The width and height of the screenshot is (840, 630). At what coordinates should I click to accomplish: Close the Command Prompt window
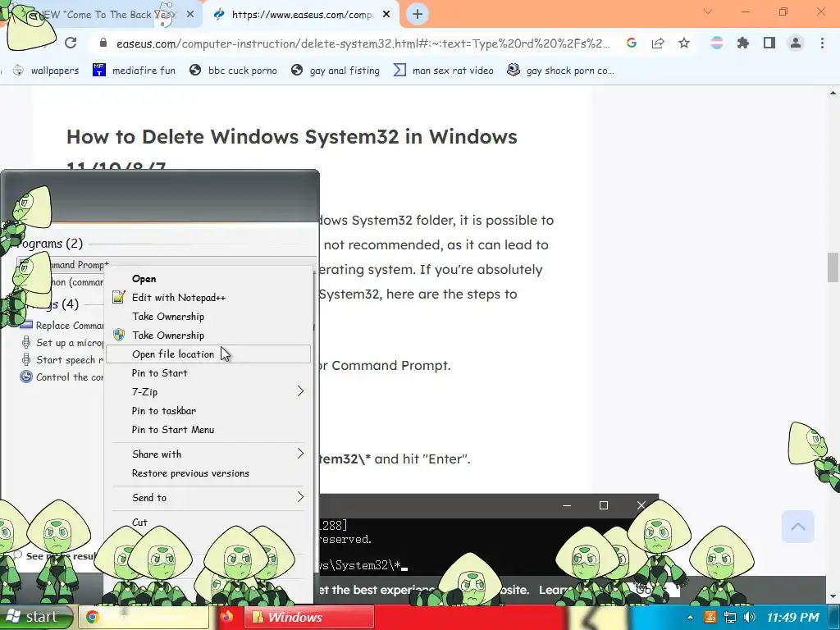[x=641, y=505]
